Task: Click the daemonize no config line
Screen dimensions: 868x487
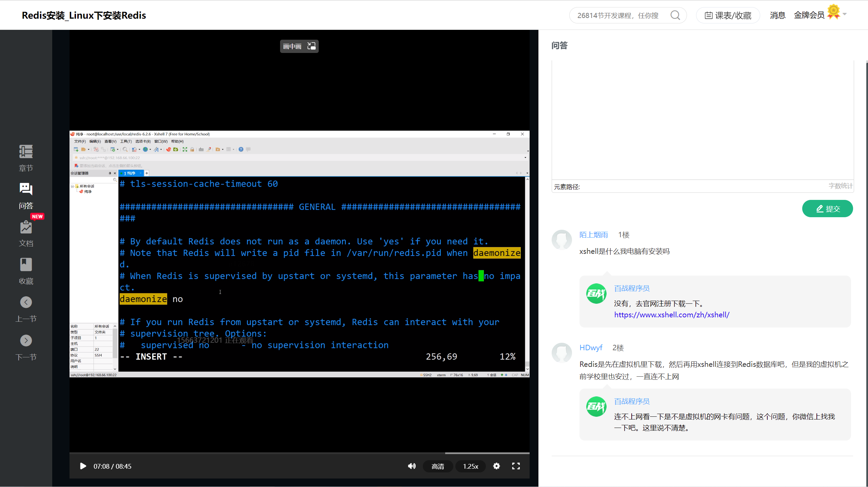Action: 151,299
